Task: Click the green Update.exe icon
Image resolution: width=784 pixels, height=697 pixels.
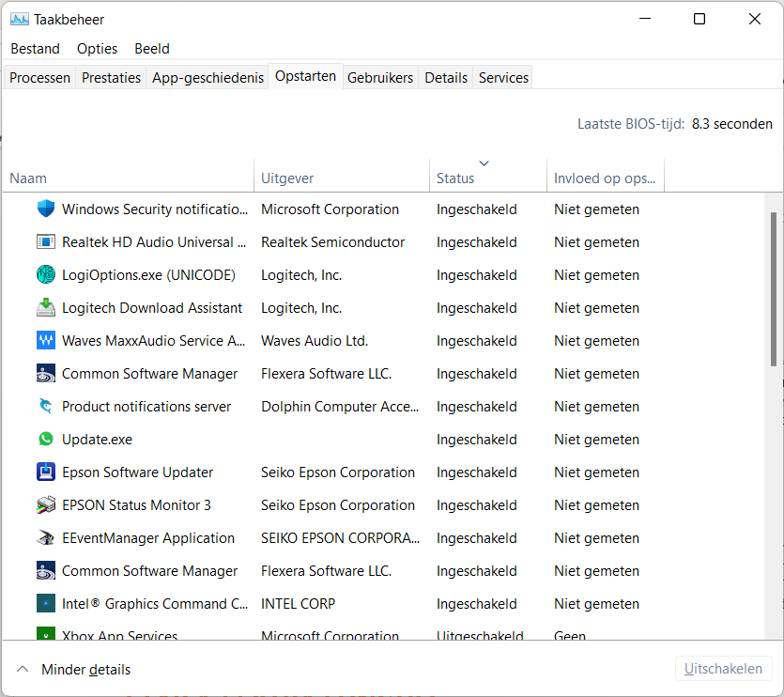Action: click(x=45, y=439)
